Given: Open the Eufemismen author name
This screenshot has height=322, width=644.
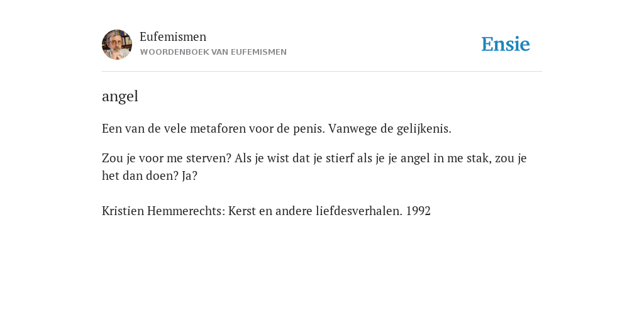Looking at the screenshot, I should click(173, 36).
